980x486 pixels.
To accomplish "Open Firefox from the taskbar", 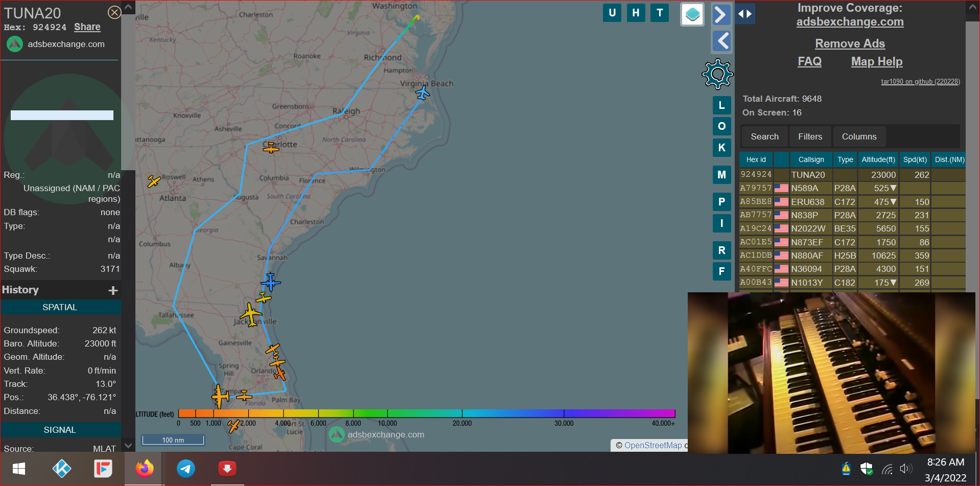I will [145, 469].
